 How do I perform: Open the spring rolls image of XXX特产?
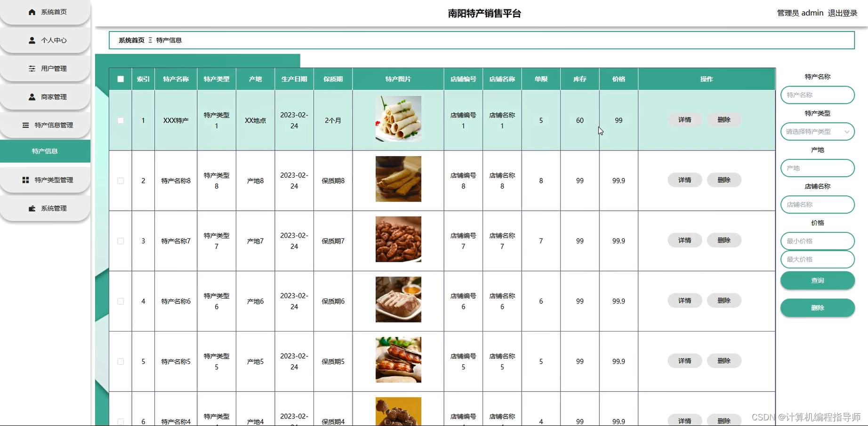click(x=398, y=118)
